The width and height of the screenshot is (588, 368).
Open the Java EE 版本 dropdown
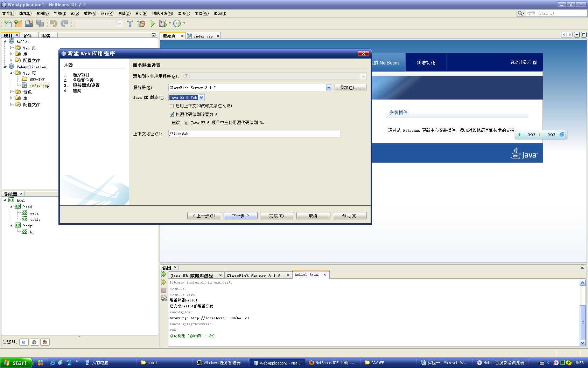tap(201, 97)
